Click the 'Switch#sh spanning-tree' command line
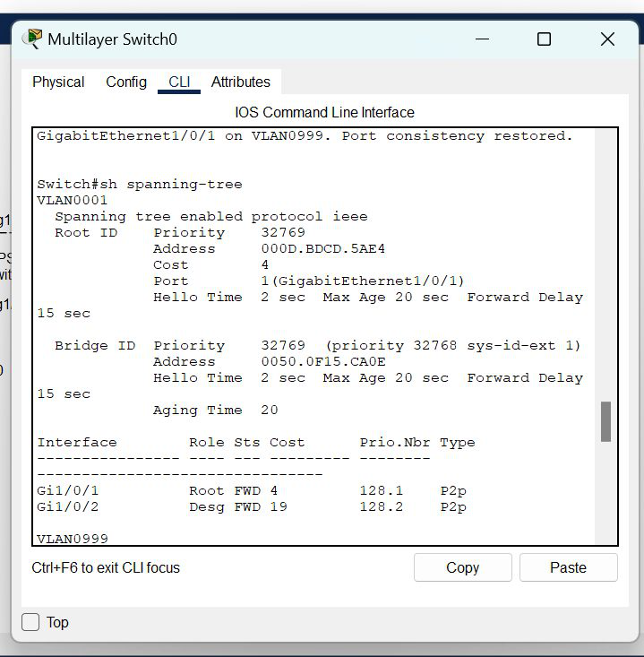 point(140,185)
